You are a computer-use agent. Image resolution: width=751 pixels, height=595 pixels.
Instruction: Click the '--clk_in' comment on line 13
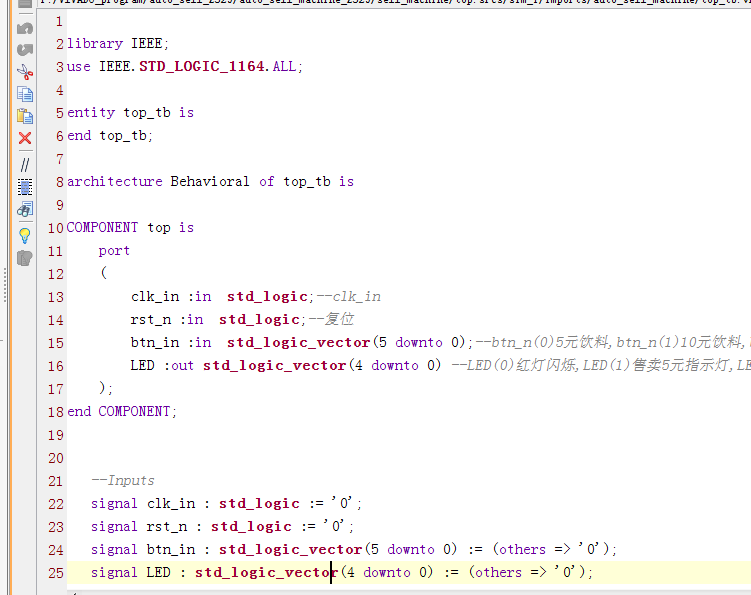pyautogui.click(x=349, y=297)
